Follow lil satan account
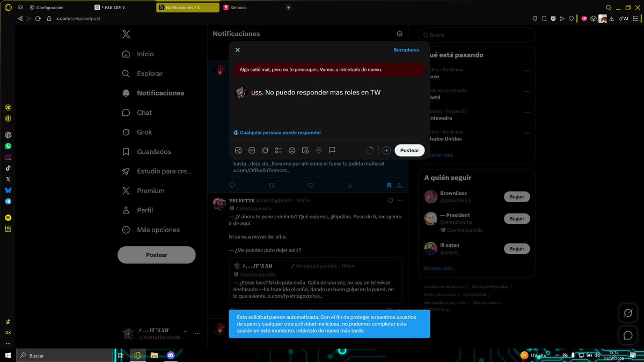This screenshot has height=362, width=644. coord(517,249)
